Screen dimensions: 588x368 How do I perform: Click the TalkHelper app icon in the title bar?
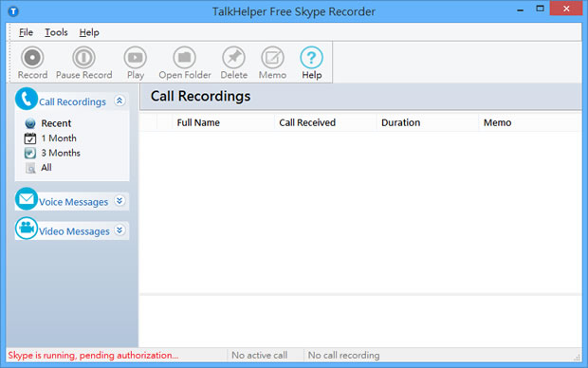(13, 11)
